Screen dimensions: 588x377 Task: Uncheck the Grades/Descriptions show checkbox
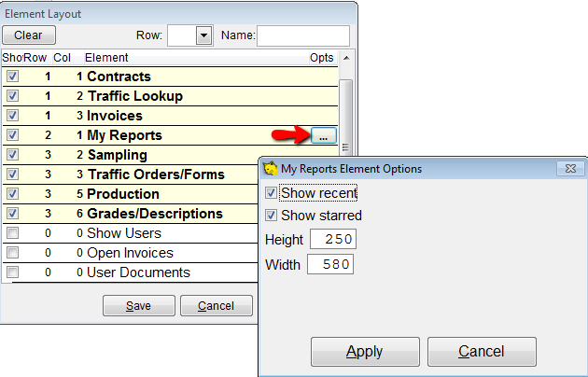tap(12, 214)
